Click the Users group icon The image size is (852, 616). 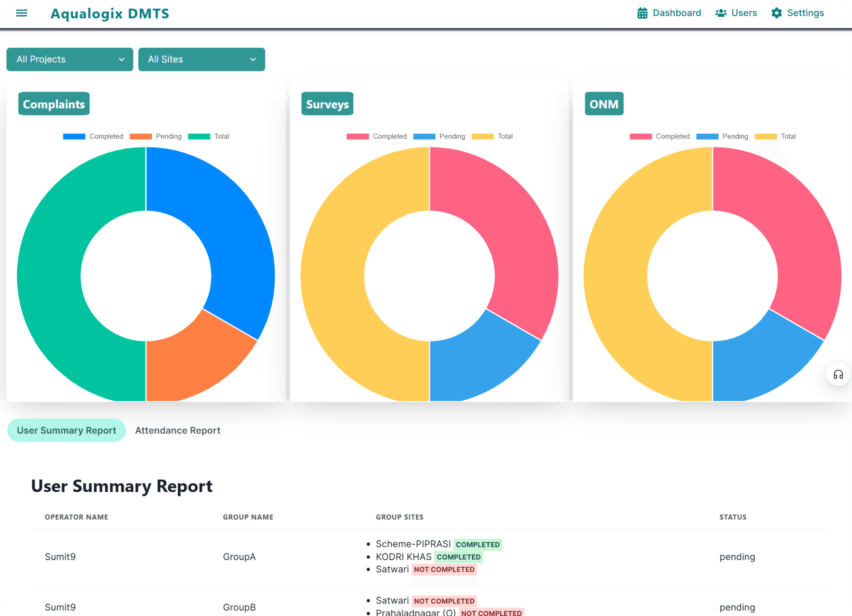click(x=720, y=13)
